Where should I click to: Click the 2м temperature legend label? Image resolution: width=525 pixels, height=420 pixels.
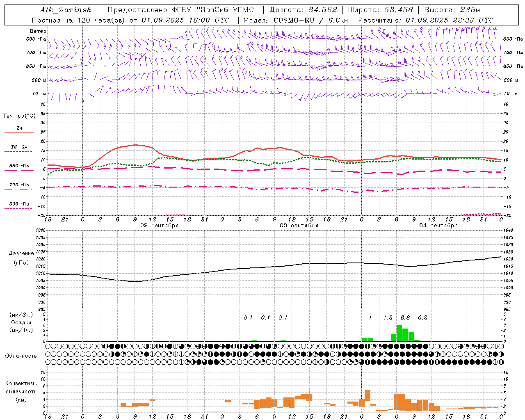[19, 128]
